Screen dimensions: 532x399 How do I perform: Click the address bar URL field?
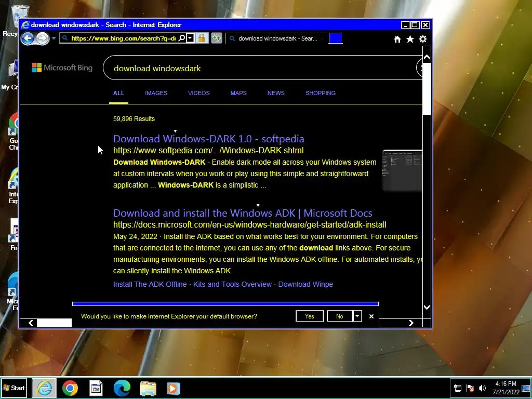tap(124, 38)
